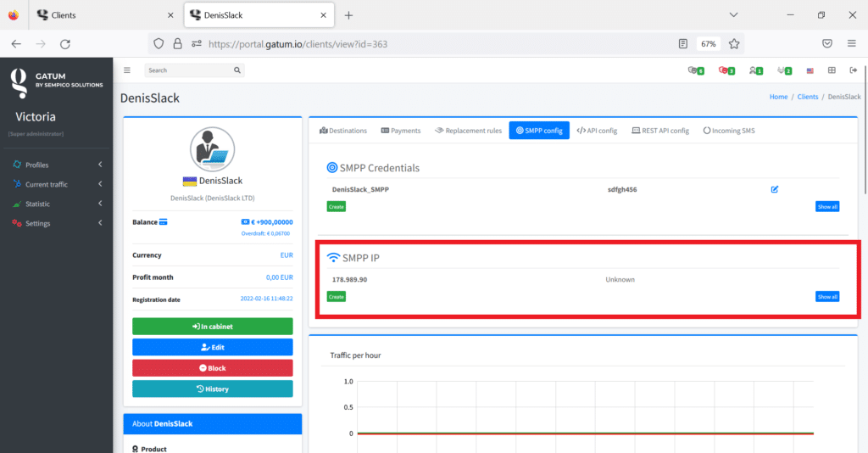Open the REST API config tab
This screenshot has height=453, width=868.
660,131
